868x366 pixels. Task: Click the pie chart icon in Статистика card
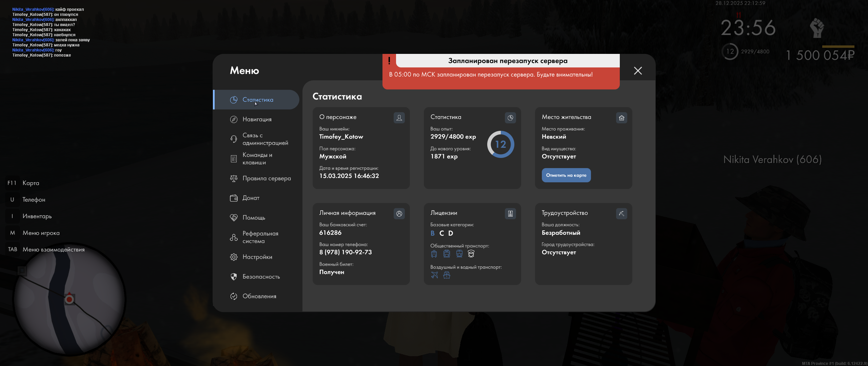point(510,118)
